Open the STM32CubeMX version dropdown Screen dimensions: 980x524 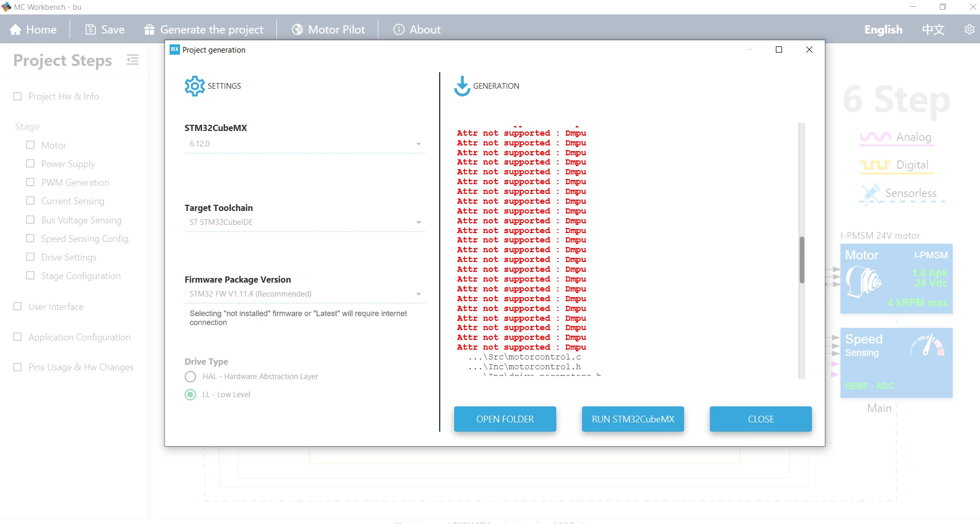[305, 144]
